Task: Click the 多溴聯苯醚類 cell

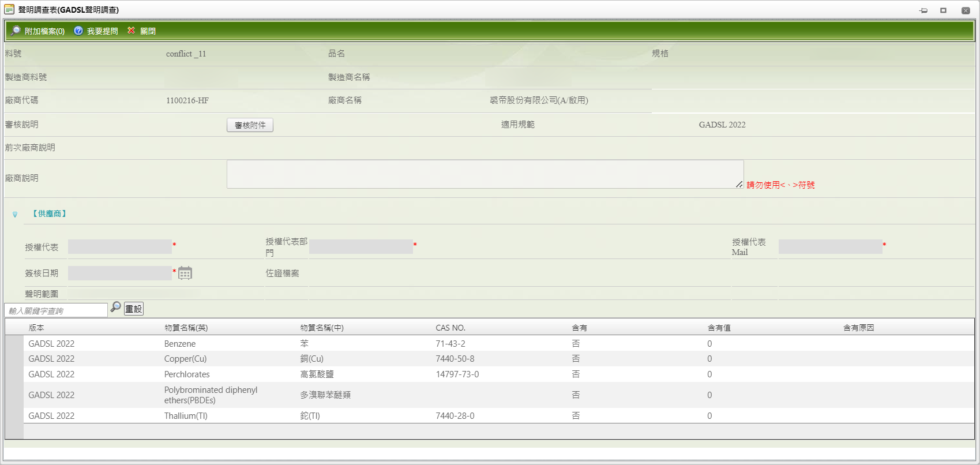Action: tap(325, 395)
